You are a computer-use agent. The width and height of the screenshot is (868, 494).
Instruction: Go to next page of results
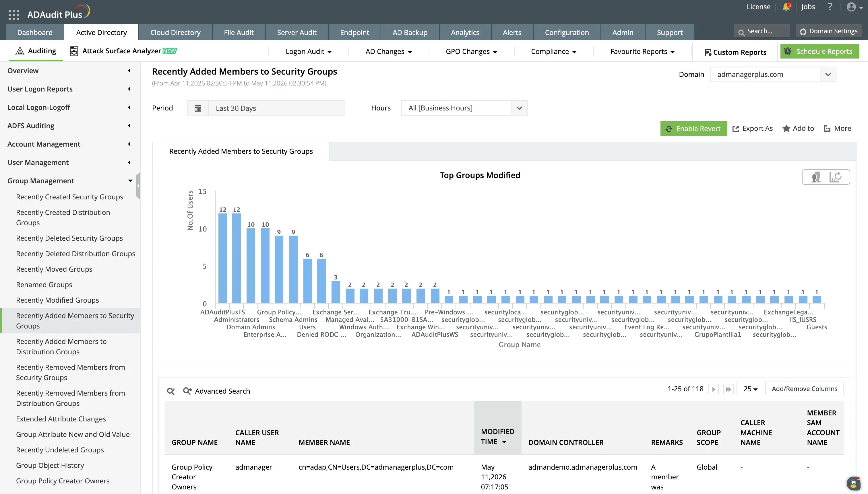(x=714, y=389)
